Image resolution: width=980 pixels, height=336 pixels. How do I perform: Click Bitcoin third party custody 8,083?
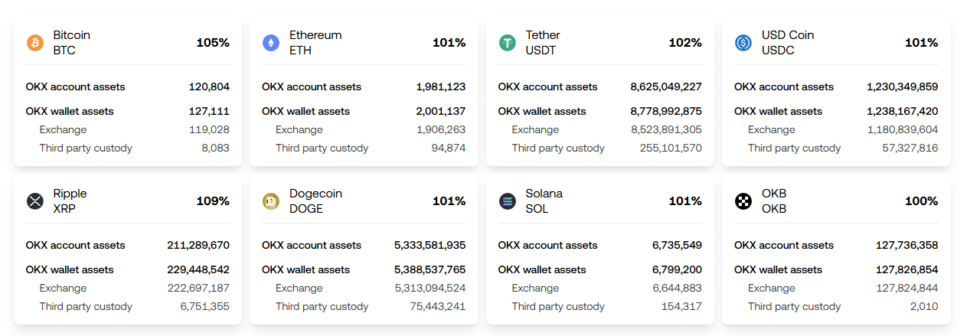coord(216,148)
